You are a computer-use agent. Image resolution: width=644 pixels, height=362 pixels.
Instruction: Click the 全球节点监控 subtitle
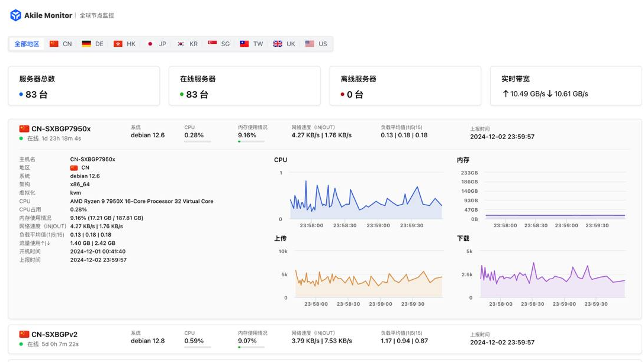pyautogui.click(x=97, y=15)
